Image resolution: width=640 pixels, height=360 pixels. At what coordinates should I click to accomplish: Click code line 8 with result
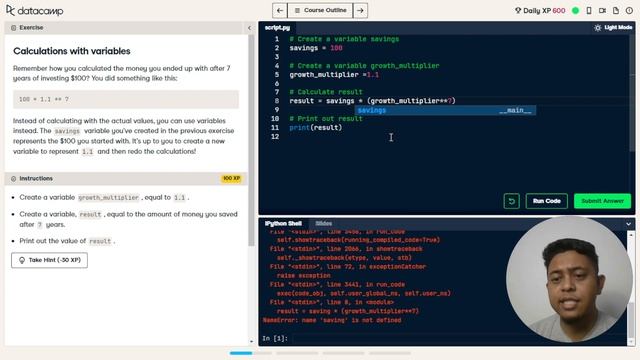coord(372,101)
